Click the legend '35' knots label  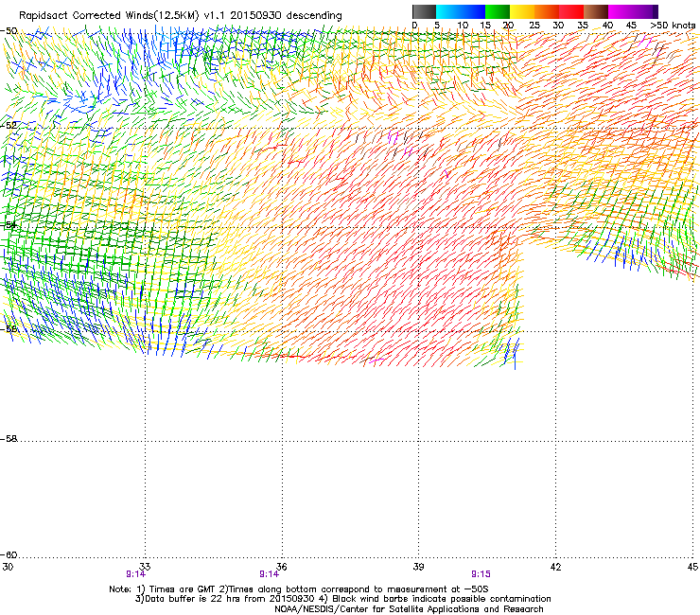coord(583,26)
